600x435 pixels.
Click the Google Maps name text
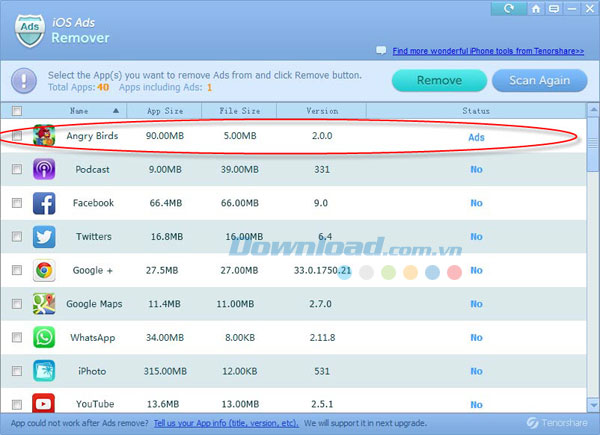pos(94,304)
